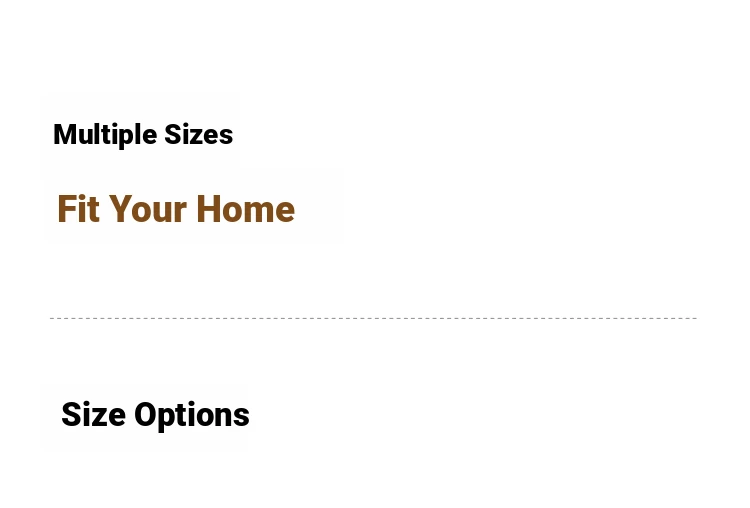Click the word "Your" in the brown heading
Image resolution: width=750 pixels, height=508 pixels.
147,209
